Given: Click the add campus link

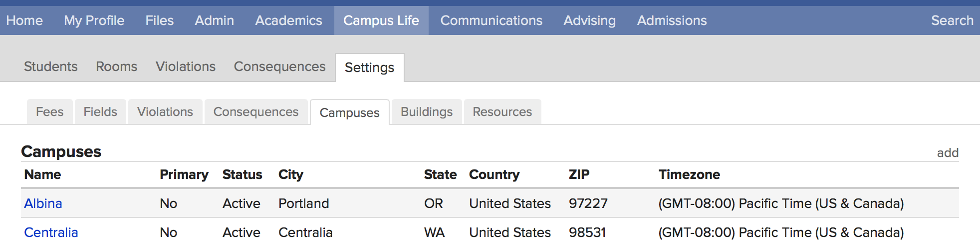Looking at the screenshot, I should (948, 153).
